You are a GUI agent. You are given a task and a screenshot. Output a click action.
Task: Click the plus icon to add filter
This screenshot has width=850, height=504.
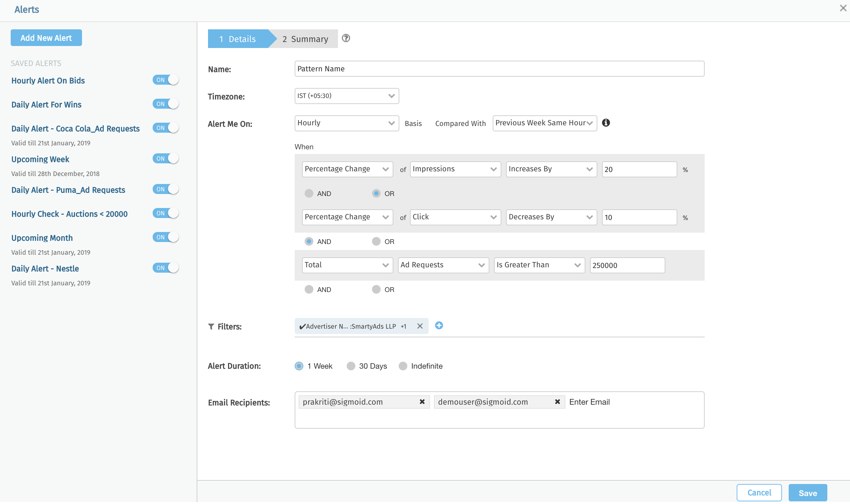coord(439,326)
